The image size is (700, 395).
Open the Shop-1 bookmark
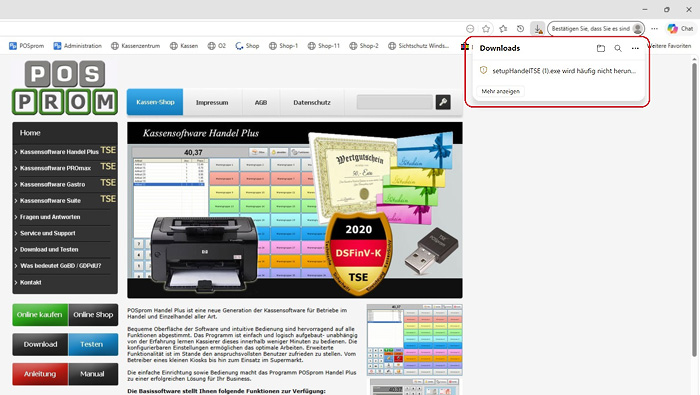tap(283, 46)
